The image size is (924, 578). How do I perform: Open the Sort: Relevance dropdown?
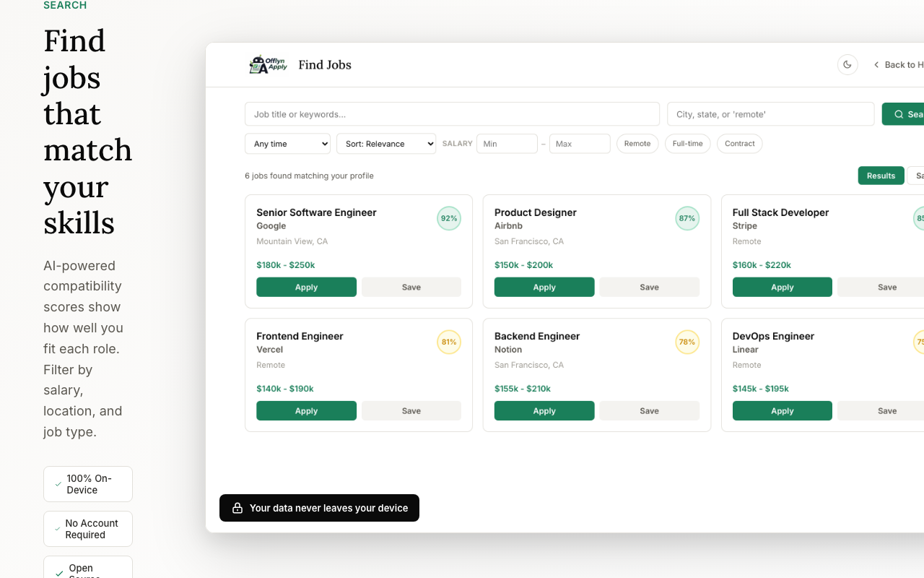(386, 144)
